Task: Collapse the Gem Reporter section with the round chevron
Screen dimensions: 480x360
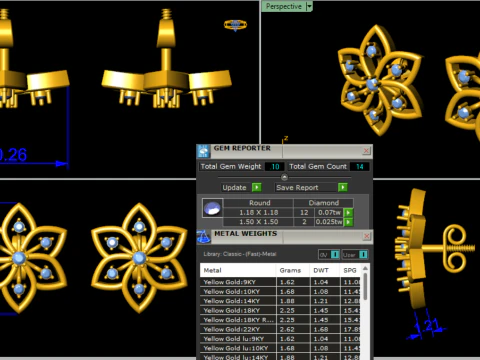Action: pyautogui.click(x=284, y=177)
